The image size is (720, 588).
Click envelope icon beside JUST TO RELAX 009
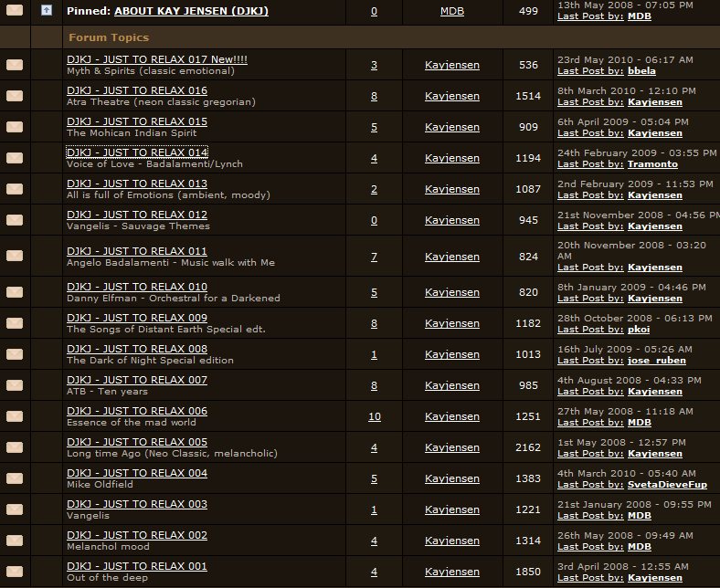pyautogui.click(x=15, y=323)
